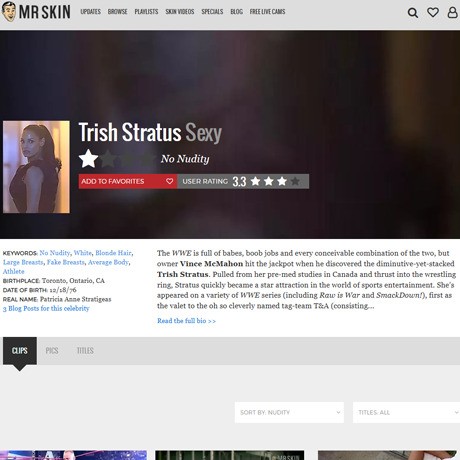Viewport: 460px width, 460px height.
Task: Click the Mr Skin logo
Action: (x=36, y=12)
